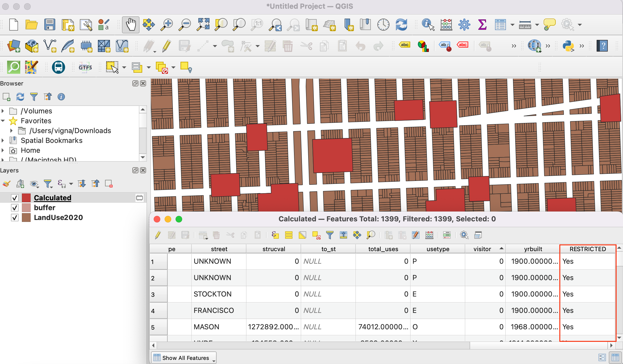
Task: Click the Save Project floppy icon
Action: pos(50,25)
